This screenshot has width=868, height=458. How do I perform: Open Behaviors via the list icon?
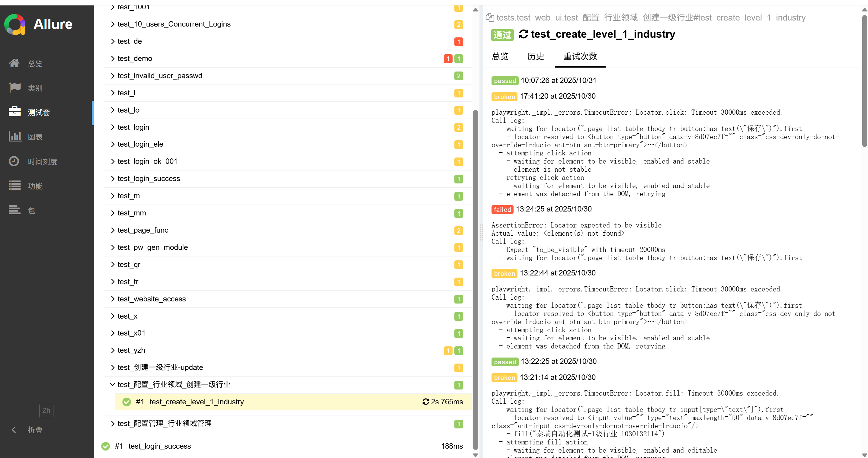[x=14, y=186]
